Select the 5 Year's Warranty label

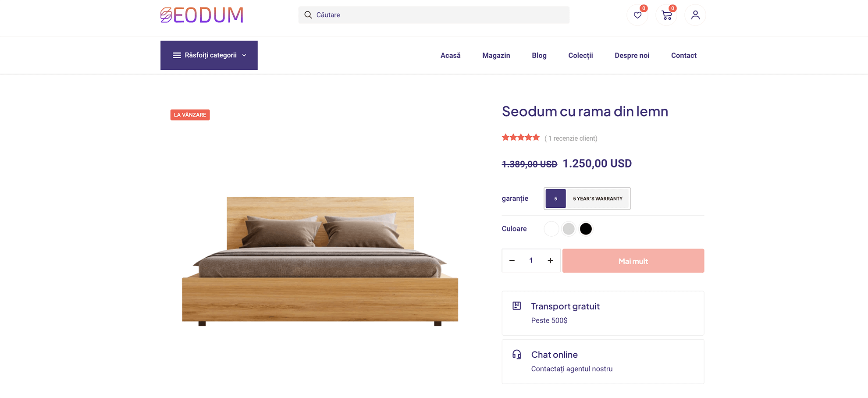598,199
